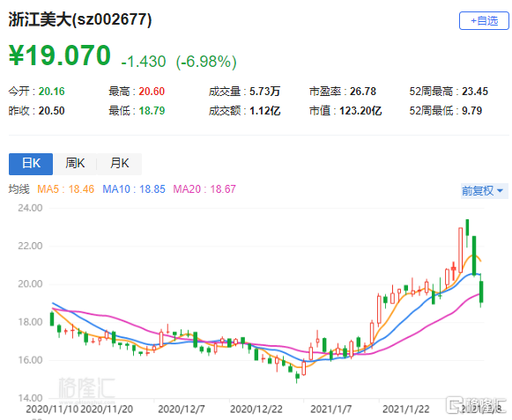Click the 2020/11/20 date label

click(x=107, y=409)
